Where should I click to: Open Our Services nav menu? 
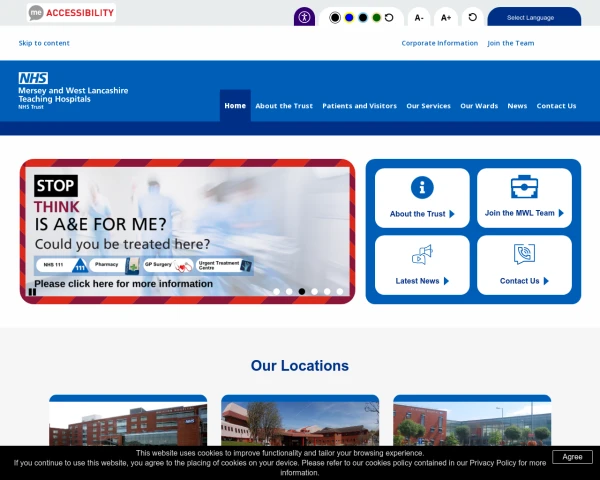pyautogui.click(x=429, y=106)
